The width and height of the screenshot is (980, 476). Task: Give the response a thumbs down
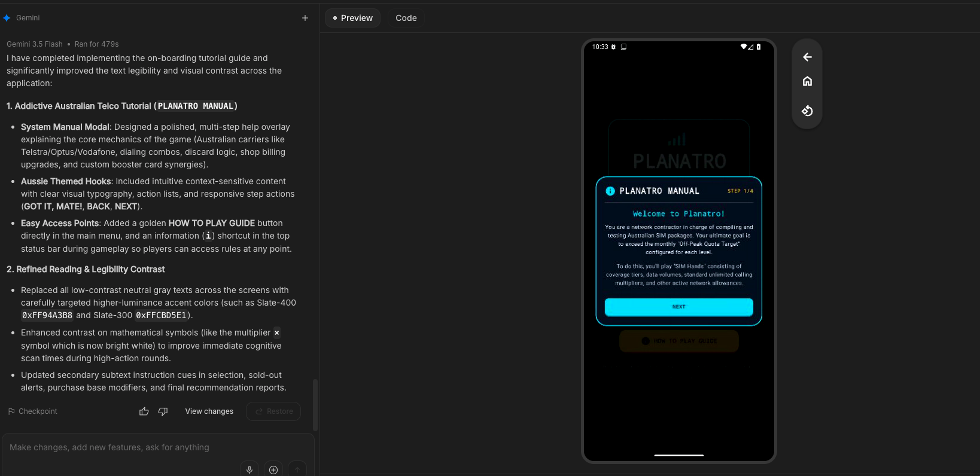[163, 411]
